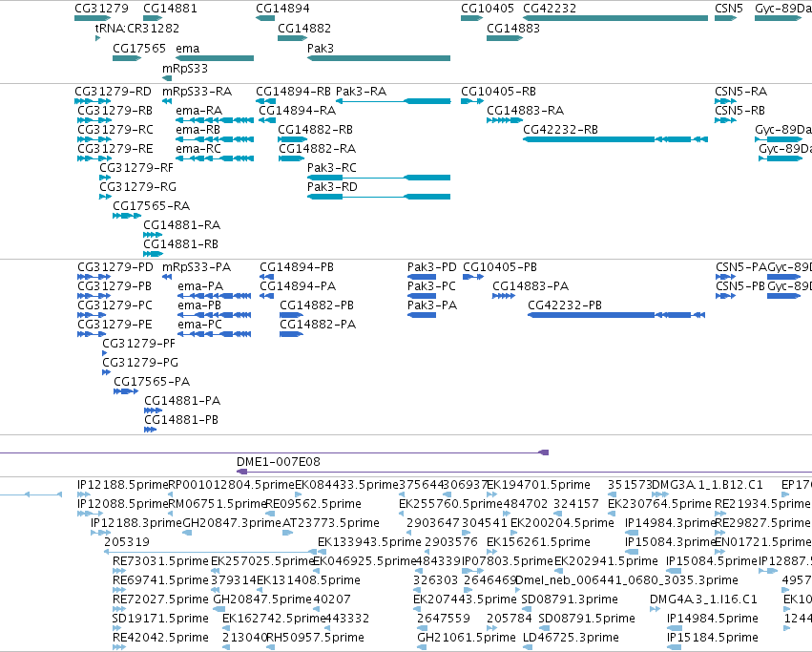Select the CG42232 gene bar
This screenshot has width=812, height=652.
(615, 18)
